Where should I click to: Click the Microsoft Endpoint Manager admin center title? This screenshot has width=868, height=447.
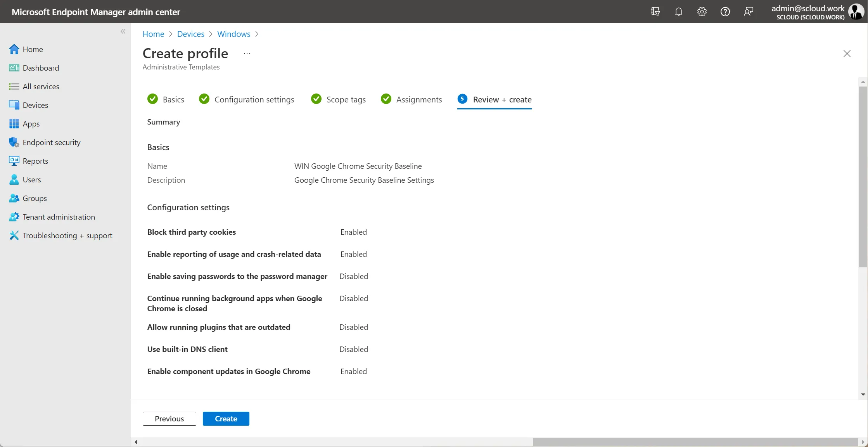(96, 12)
